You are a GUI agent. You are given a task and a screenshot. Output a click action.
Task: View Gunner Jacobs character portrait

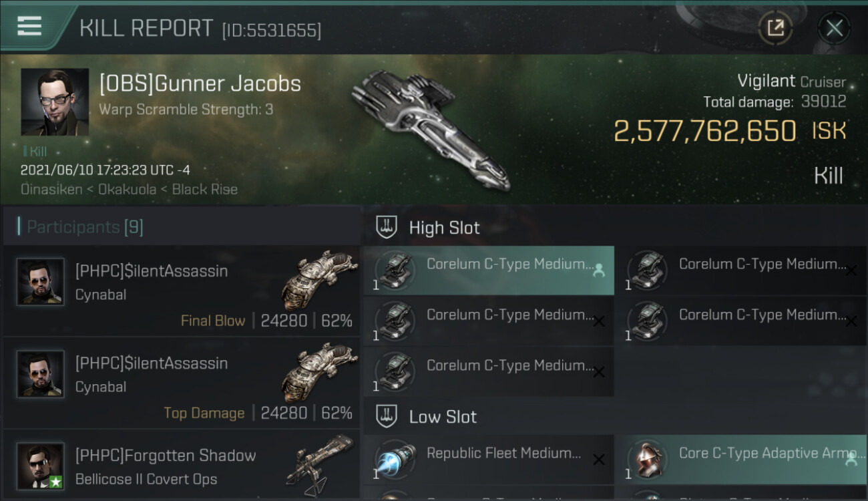(55, 102)
